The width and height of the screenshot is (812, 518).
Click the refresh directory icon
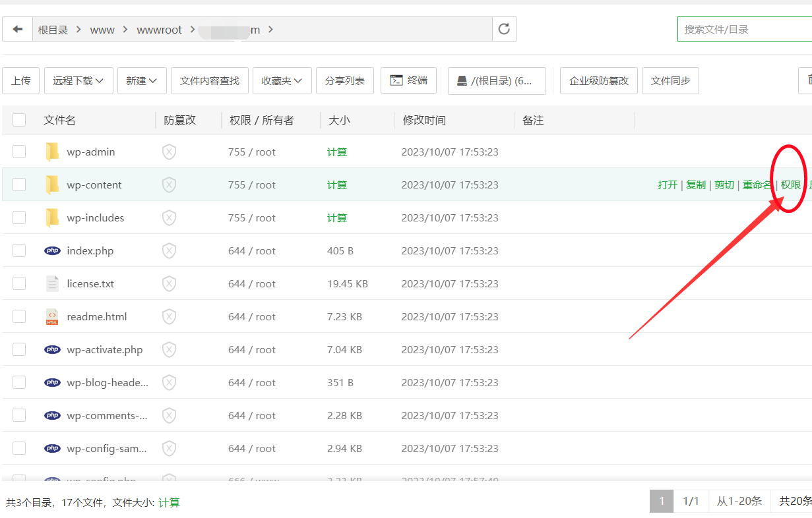(504, 29)
